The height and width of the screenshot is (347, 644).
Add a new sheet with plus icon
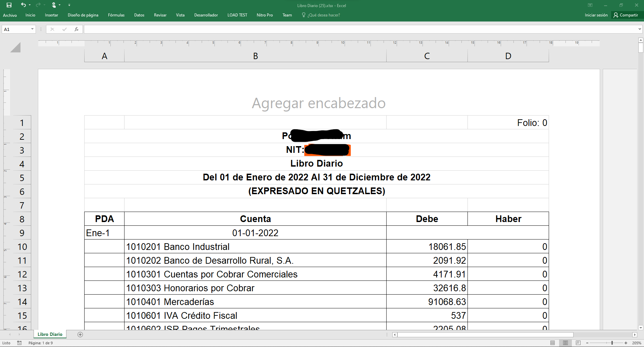click(x=80, y=334)
